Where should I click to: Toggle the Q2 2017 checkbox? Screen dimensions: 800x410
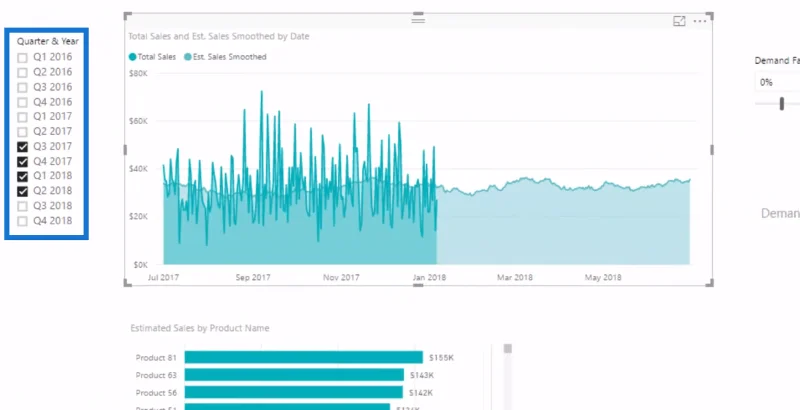point(22,132)
